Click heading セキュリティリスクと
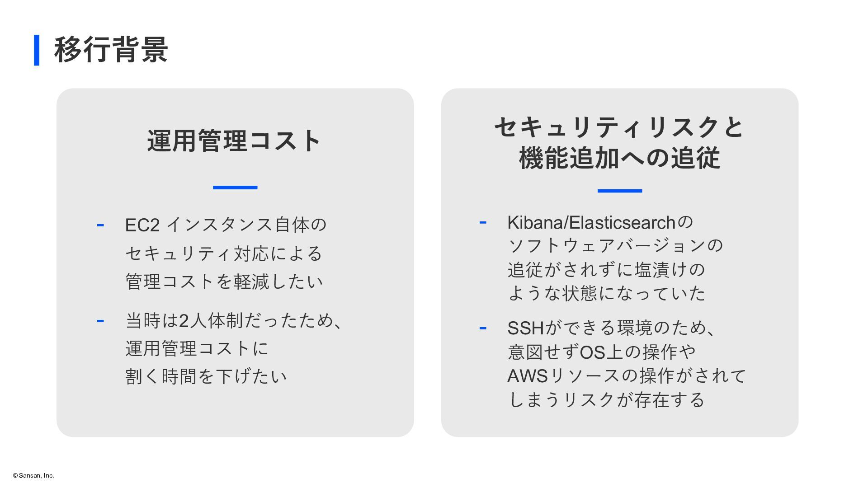The height and width of the screenshot is (488, 868). pyautogui.click(x=619, y=127)
